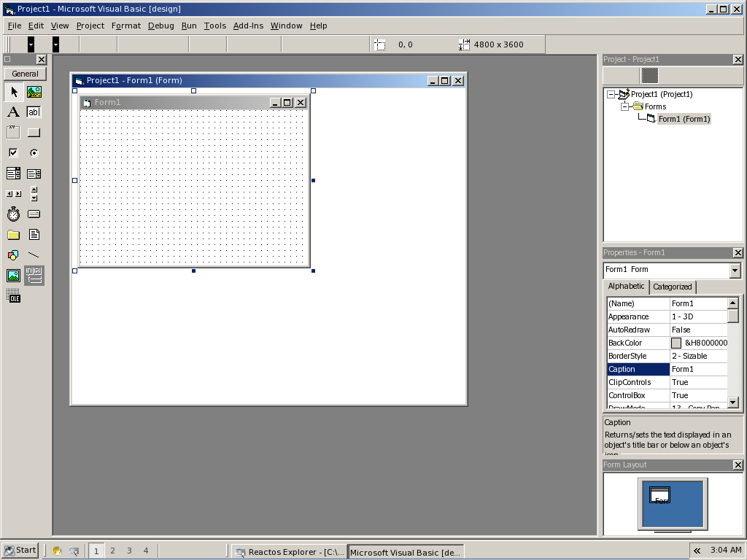747x560 pixels.
Task: Select Form1 (Form1) in Project Explorer
Action: point(684,119)
